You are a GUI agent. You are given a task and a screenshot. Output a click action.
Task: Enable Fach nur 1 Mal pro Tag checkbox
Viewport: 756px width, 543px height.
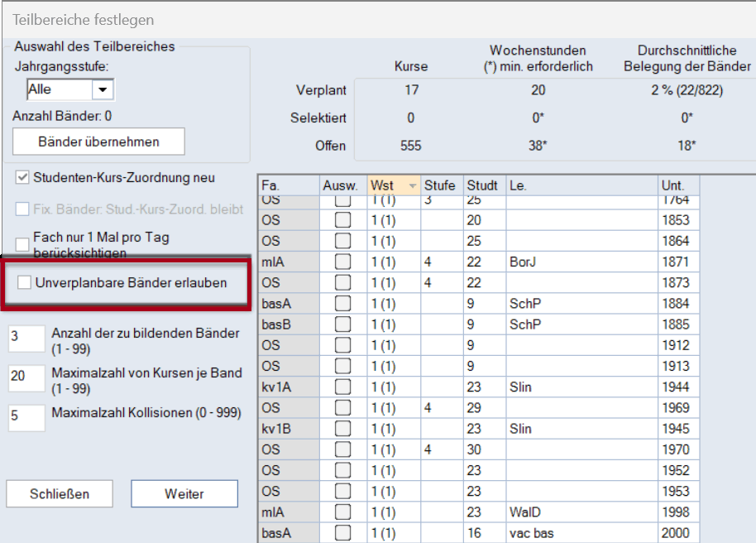click(x=22, y=244)
